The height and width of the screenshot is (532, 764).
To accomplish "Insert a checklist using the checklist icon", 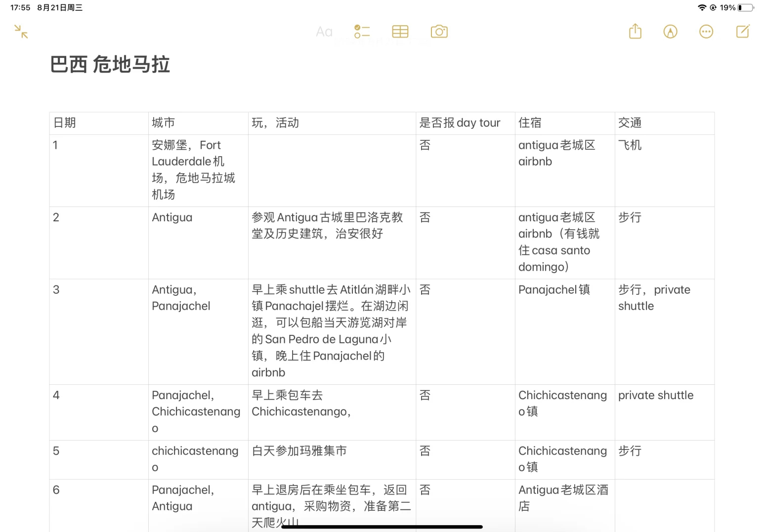I will tap(362, 32).
